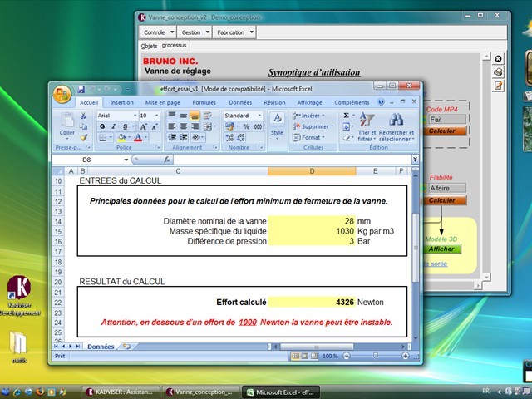Image resolution: width=532 pixels, height=399 pixels.
Task: Toggle italic (I) formatting
Action: coord(114,126)
